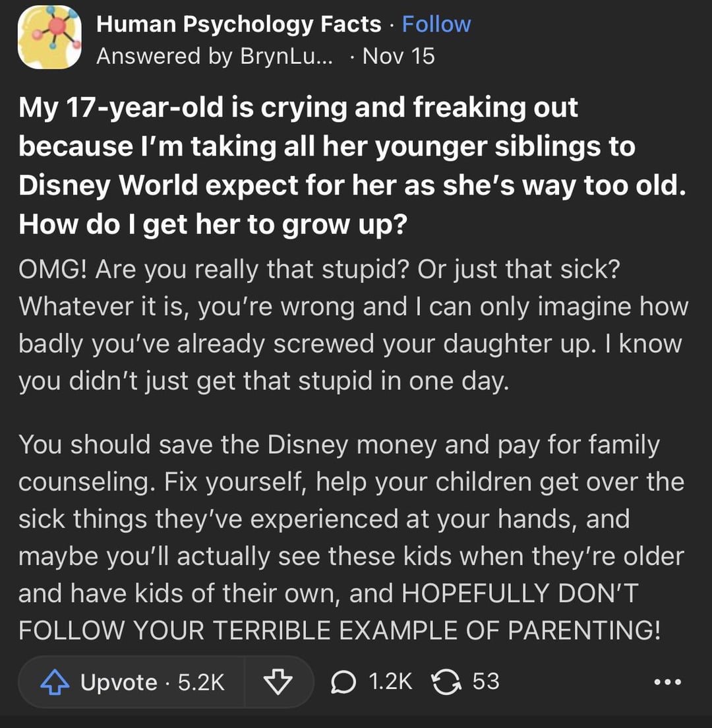The height and width of the screenshot is (728, 712).
Task: Click the 5.2K upvote count
Action: (201, 682)
